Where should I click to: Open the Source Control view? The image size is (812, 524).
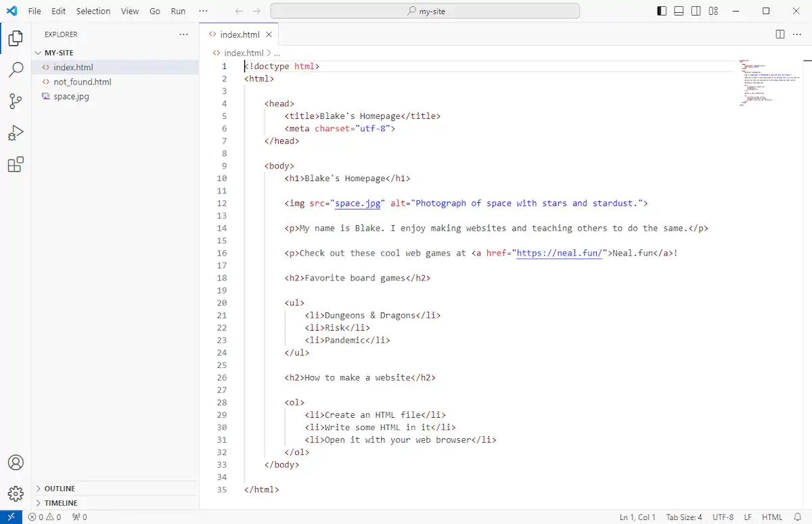[x=16, y=101]
